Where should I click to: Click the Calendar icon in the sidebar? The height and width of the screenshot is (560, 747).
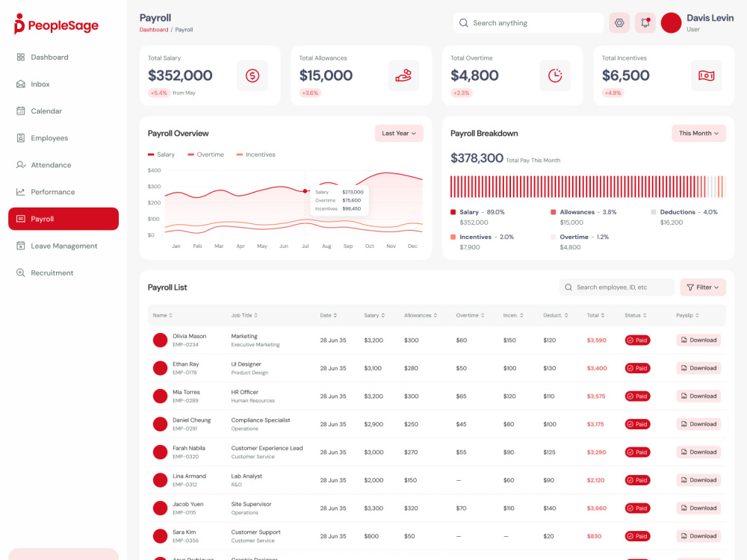point(20,111)
